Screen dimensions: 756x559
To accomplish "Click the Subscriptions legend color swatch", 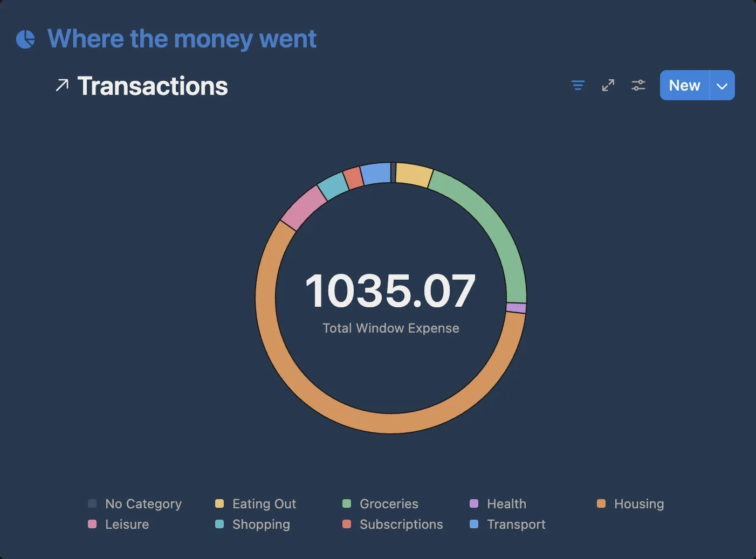I will 347,524.
